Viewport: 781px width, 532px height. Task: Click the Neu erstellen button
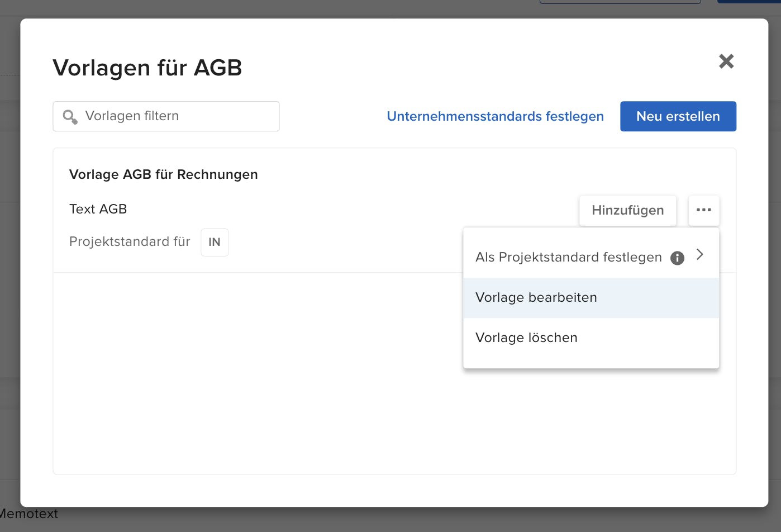(678, 116)
